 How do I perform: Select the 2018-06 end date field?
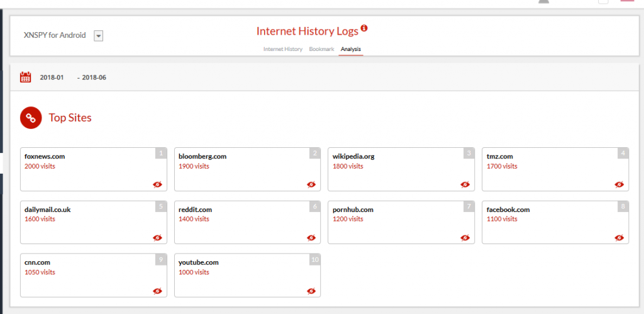click(94, 77)
